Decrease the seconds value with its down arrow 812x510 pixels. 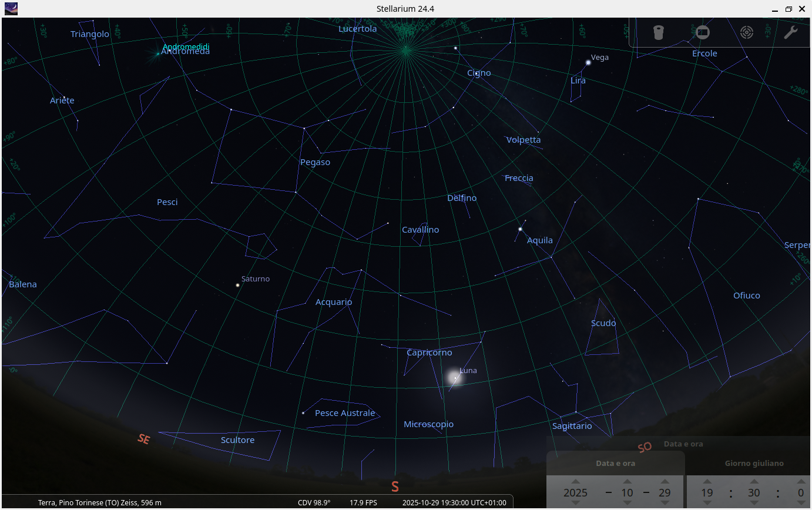pyautogui.click(x=800, y=503)
